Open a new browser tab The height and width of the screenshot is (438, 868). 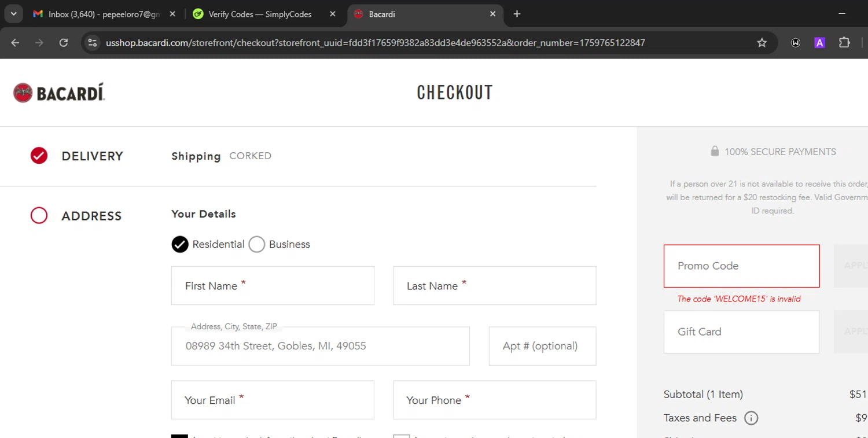click(517, 14)
